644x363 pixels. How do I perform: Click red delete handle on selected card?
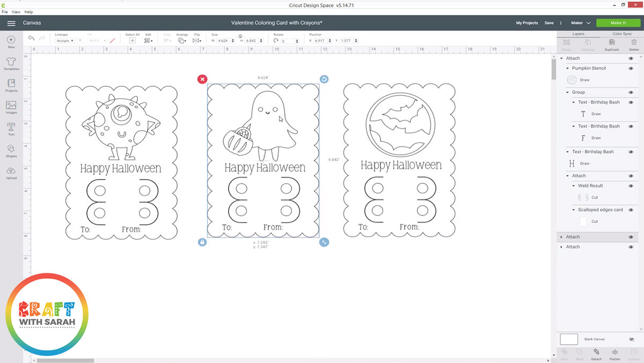click(x=202, y=79)
